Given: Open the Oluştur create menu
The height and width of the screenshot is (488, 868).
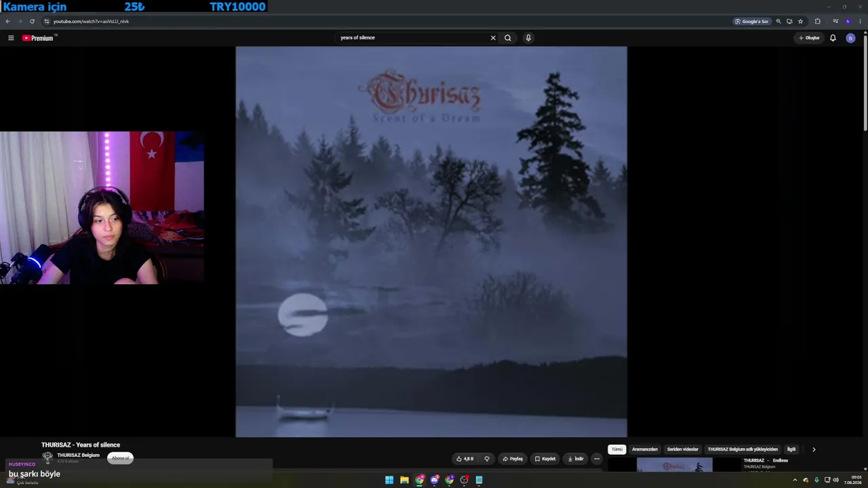Looking at the screenshot, I should click(809, 38).
